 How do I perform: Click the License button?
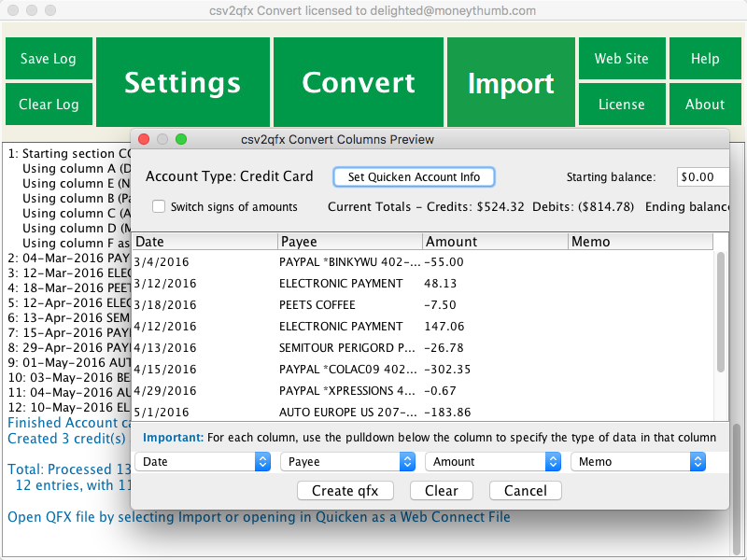(x=622, y=105)
